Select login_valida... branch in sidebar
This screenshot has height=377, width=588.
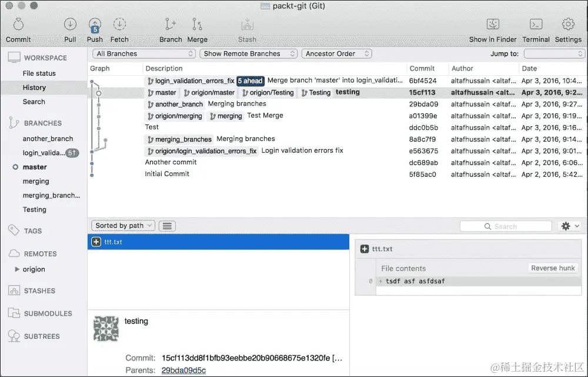tap(44, 153)
